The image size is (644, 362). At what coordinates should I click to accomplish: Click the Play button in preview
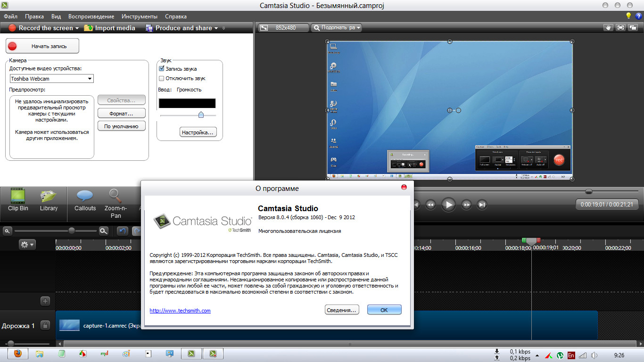449,205
